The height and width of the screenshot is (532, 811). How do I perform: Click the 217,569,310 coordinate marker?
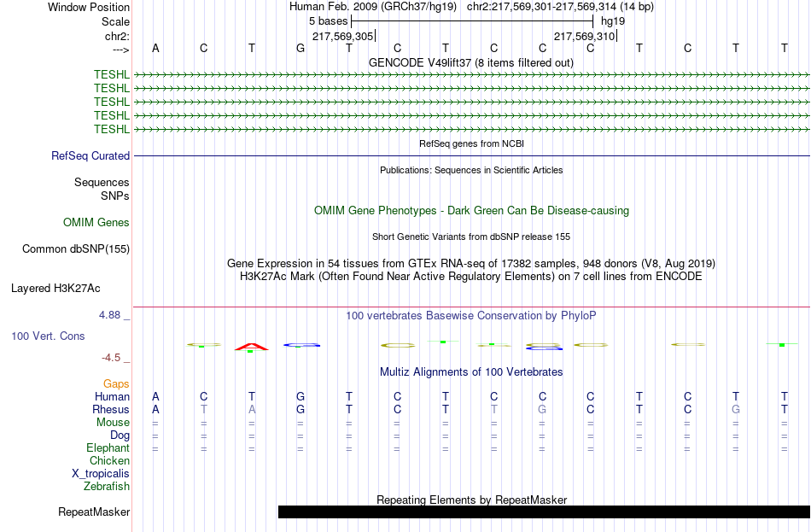(585, 36)
